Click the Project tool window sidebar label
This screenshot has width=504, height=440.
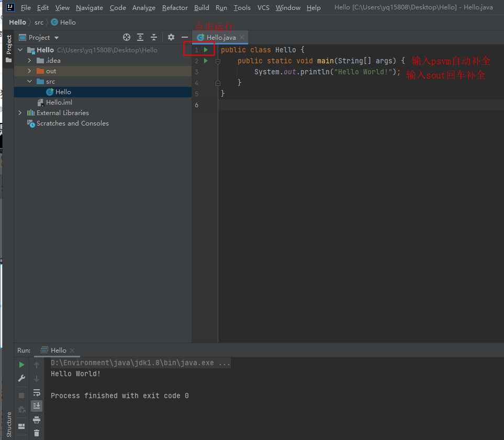click(9, 44)
